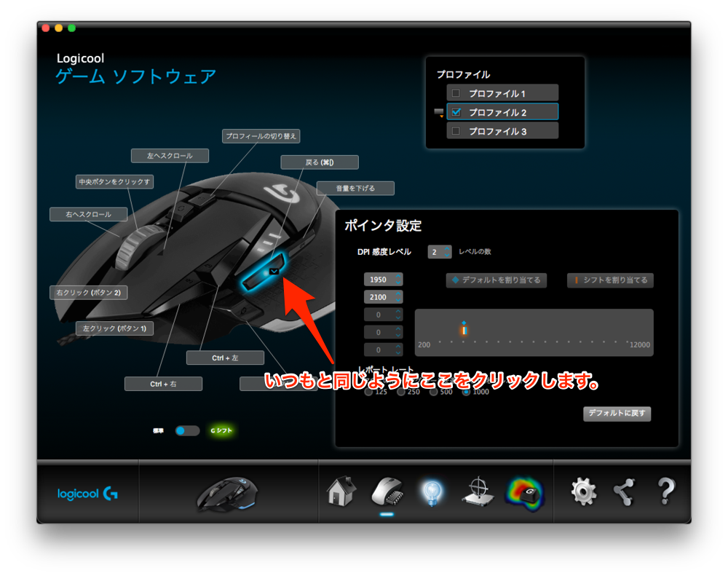Screen dimensions: 728x576
Task: Click デフォルトに戻す button
Action: [x=617, y=413]
